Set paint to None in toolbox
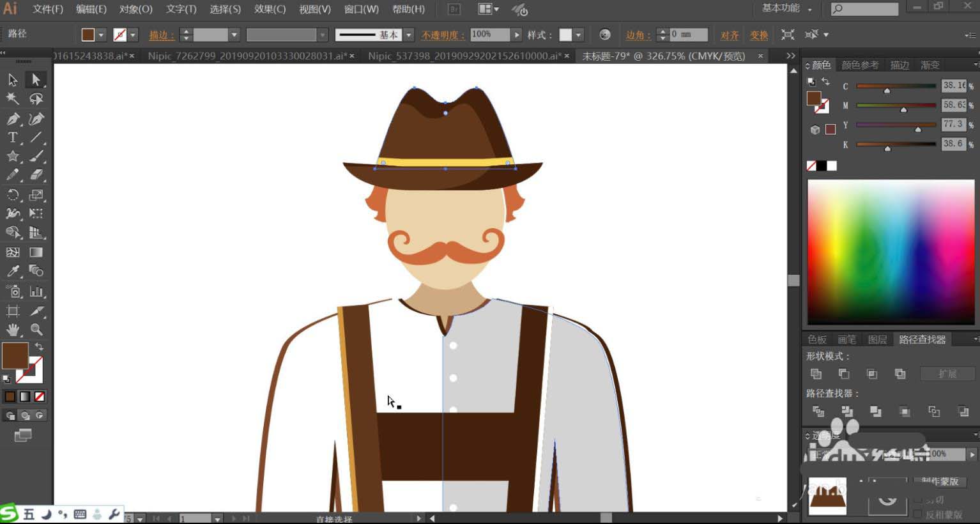This screenshot has width=980, height=524. click(40, 397)
